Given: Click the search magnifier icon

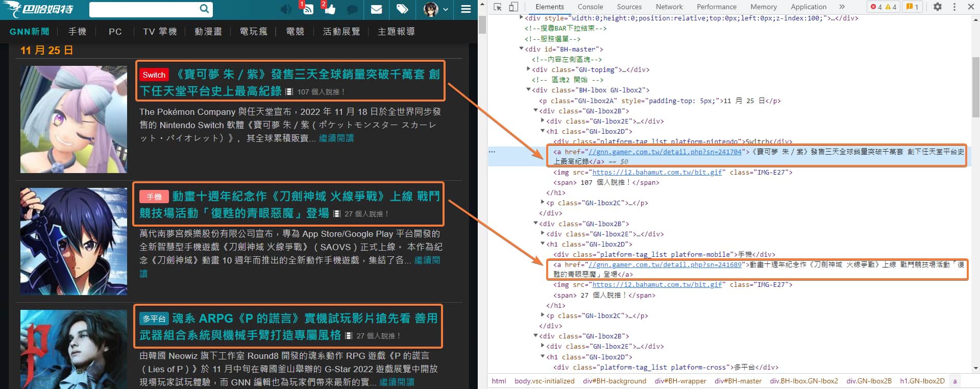Looking at the screenshot, I should click(x=204, y=9).
